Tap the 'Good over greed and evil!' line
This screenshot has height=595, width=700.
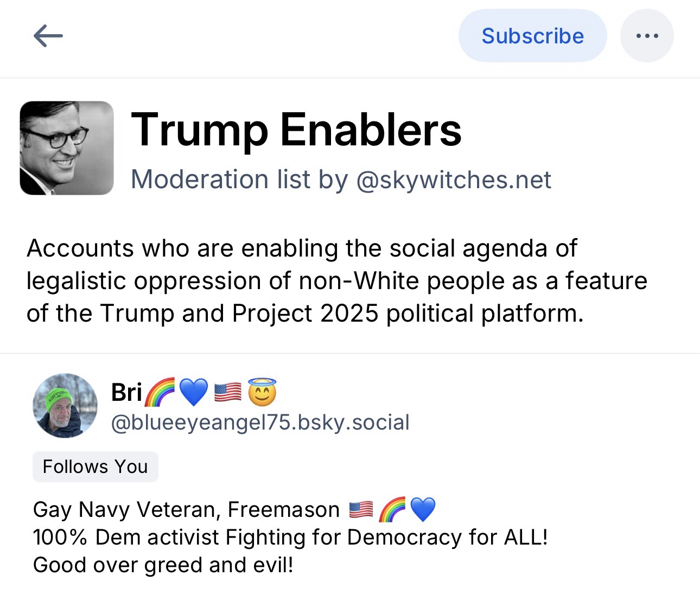coord(163,565)
